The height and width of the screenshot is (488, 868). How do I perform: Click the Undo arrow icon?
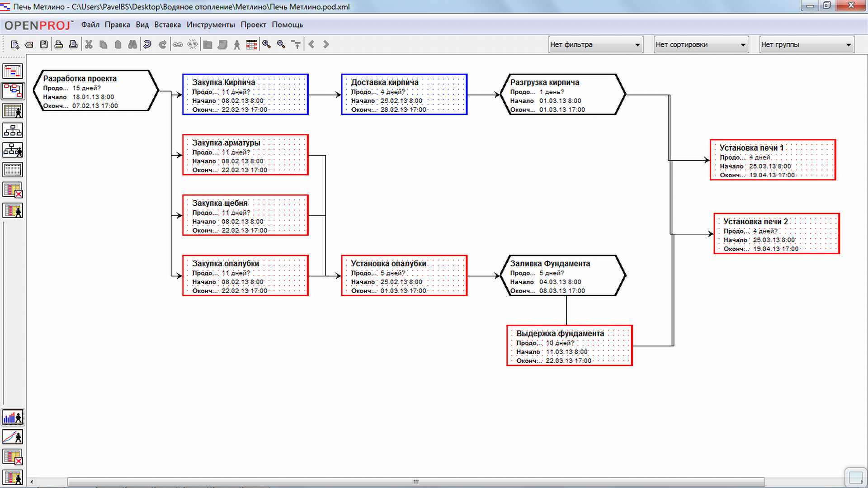point(147,44)
